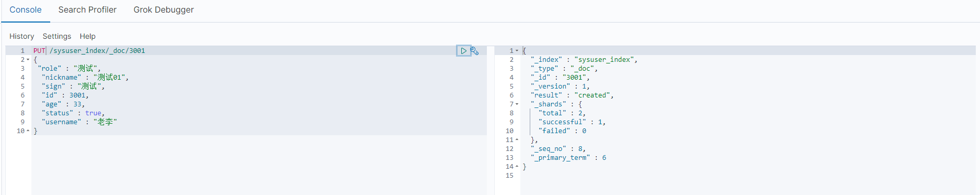Click the "failed" : 0 line
The image size is (980, 195).
562,131
